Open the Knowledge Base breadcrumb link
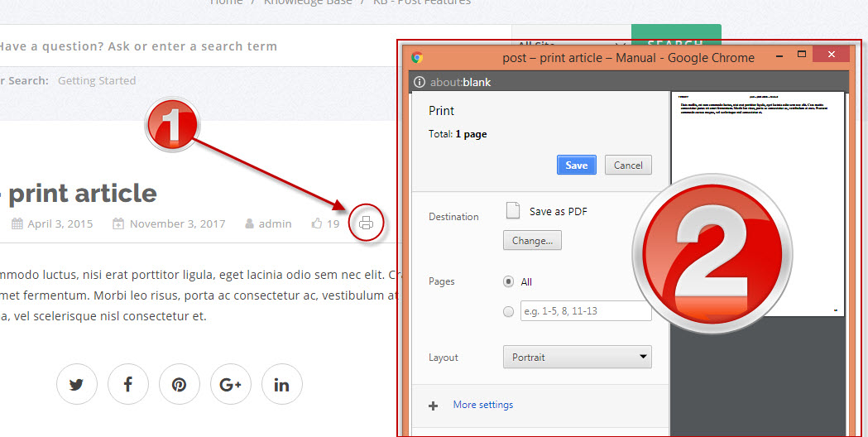The width and height of the screenshot is (868, 437). (x=308, y=2)
